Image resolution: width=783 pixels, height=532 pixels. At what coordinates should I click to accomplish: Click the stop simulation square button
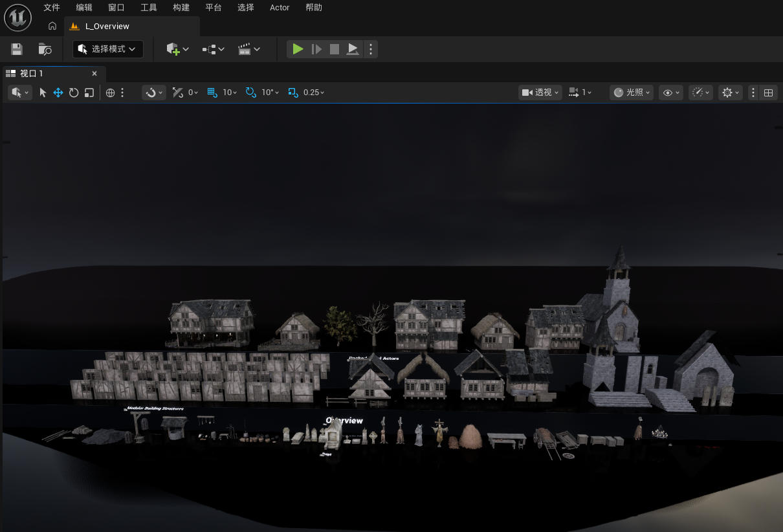(335, 49)
